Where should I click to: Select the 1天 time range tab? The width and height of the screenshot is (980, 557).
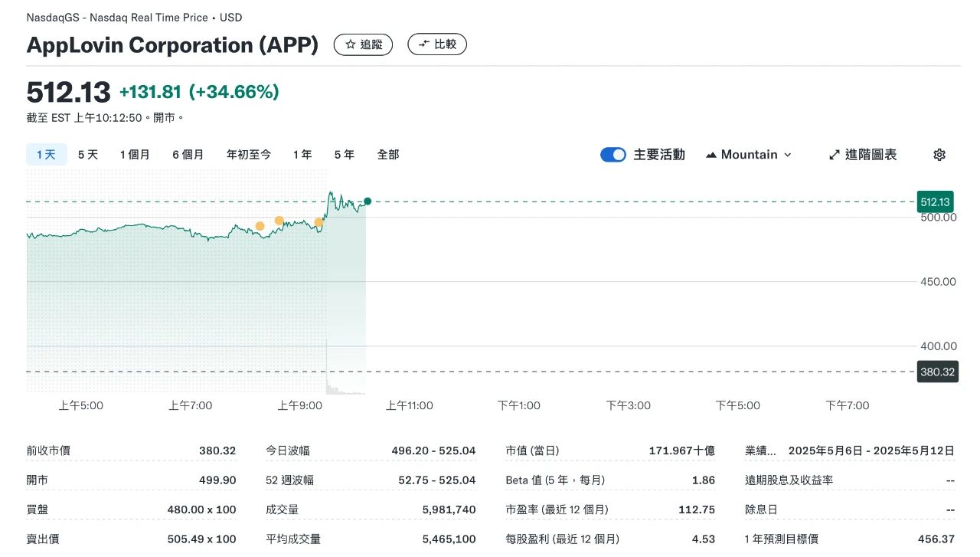(x=46, y=155)
